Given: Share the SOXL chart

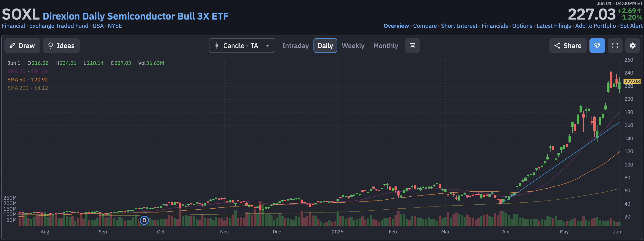Looking at the screenshot, I should click(568, 46).
